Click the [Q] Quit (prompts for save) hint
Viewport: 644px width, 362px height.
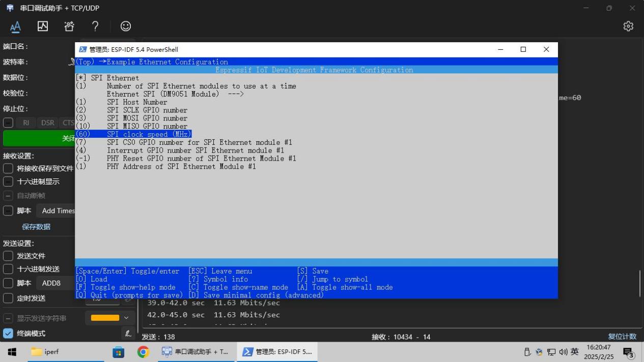coord(129,295)
